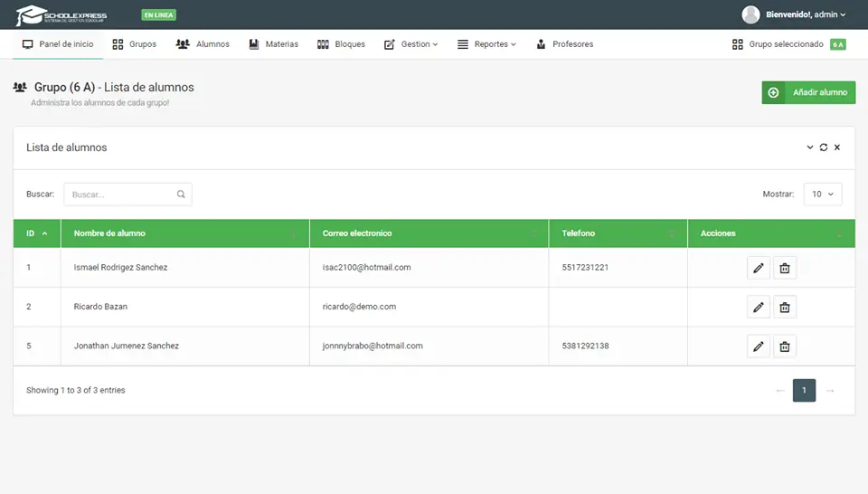Refresh the Lista de alumnos panel
Screen dimensions: 868x494
824,147
